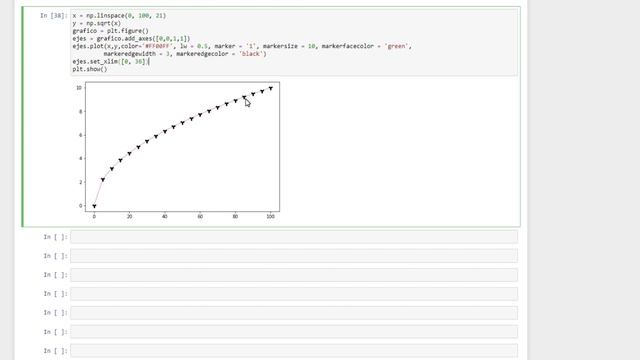This screenshot has width=640, height=360.
Task: Click the y-axis tick label 10
Action: (79, 88)
